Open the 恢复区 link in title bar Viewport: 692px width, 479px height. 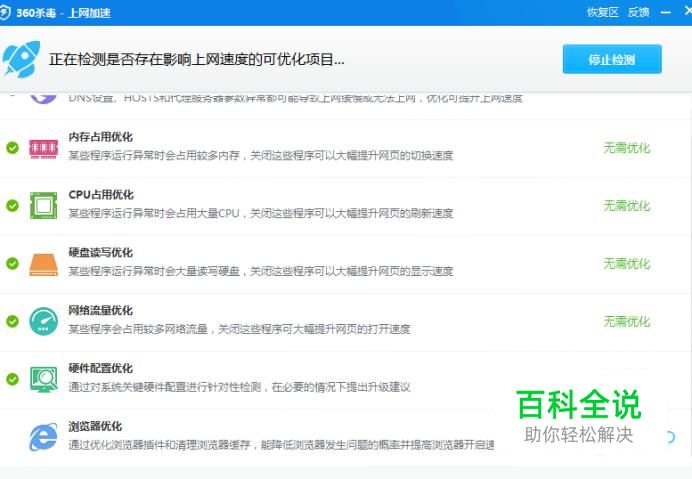602,12
